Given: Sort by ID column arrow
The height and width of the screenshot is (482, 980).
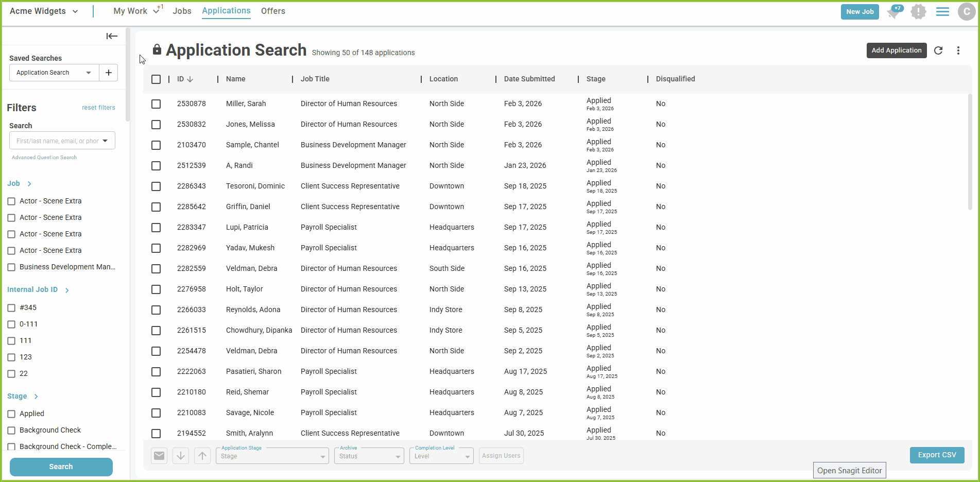Looking at the screenshot, I should coord(190,79).
